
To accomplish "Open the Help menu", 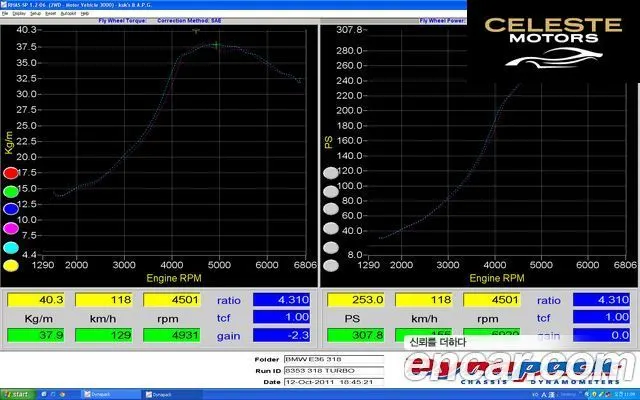I will point(84,13).
